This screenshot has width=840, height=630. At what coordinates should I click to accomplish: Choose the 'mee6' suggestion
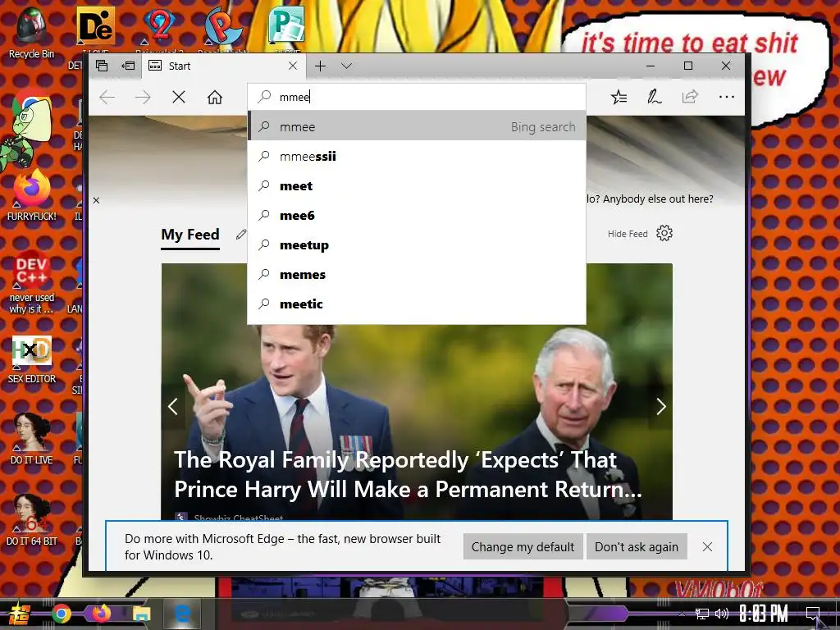(x=417, y=216)
